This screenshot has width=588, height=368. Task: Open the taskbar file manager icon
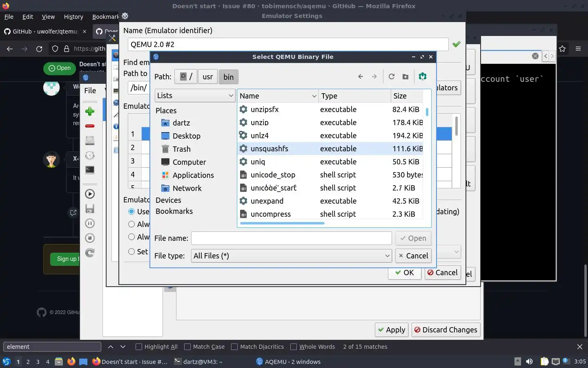pos(59,361)
